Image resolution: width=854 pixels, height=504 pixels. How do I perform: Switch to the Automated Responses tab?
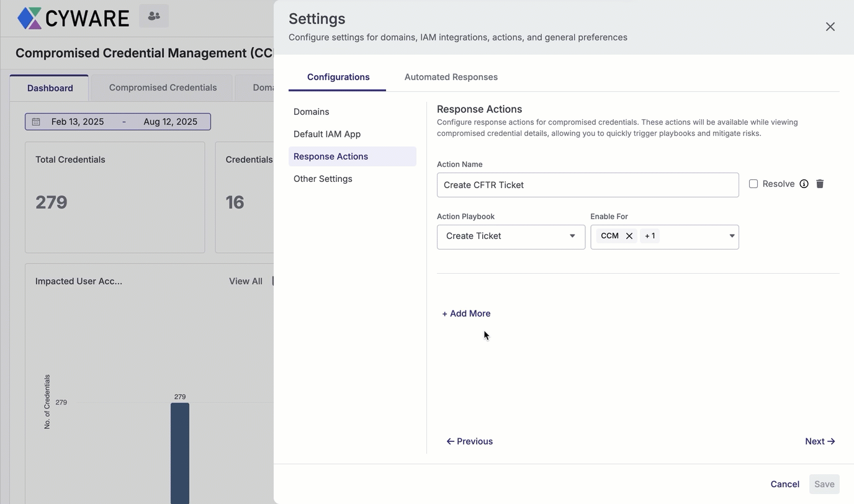click(451, 77)
